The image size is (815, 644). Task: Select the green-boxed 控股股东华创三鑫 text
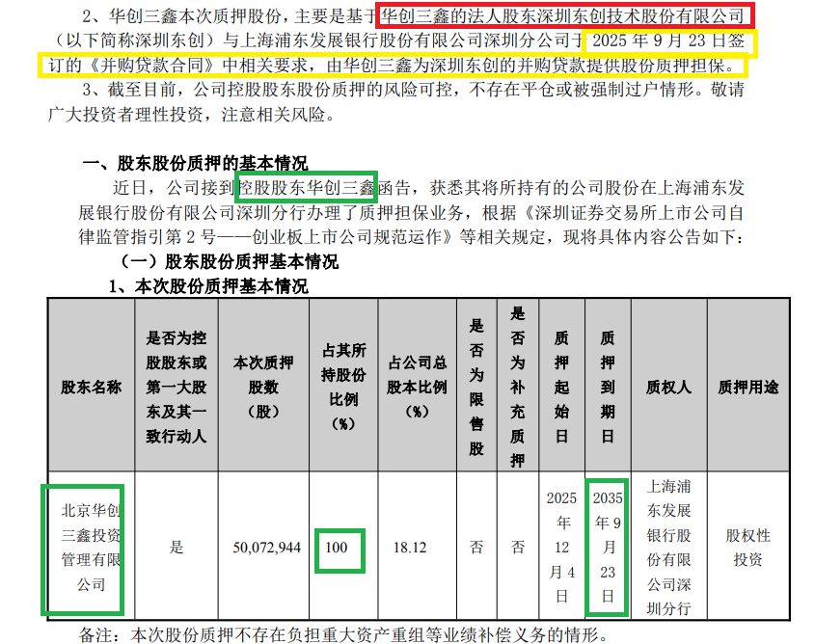tap(306, 186)
